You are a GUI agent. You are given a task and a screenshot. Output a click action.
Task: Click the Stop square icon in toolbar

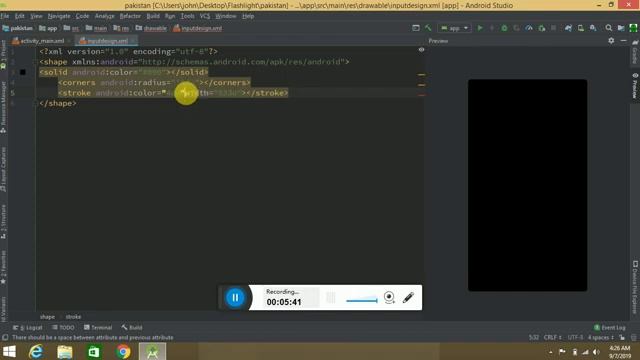click(x=553, y=28)
